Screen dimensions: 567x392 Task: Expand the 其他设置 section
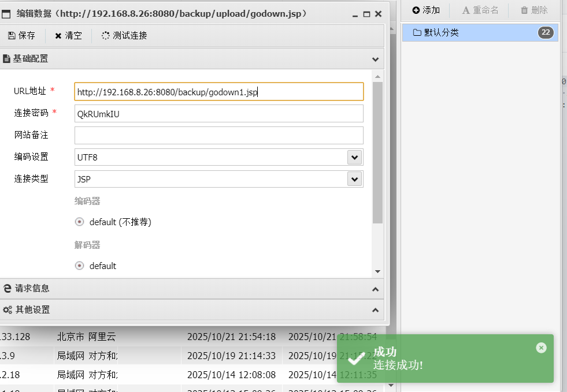pos(375,310)
